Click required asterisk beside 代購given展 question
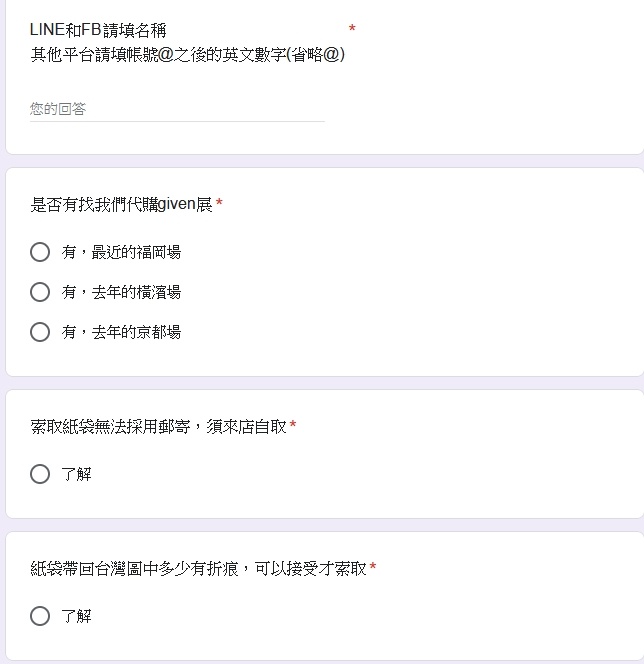The height and width of the screenshot is (664, 644). pos(219,203)
